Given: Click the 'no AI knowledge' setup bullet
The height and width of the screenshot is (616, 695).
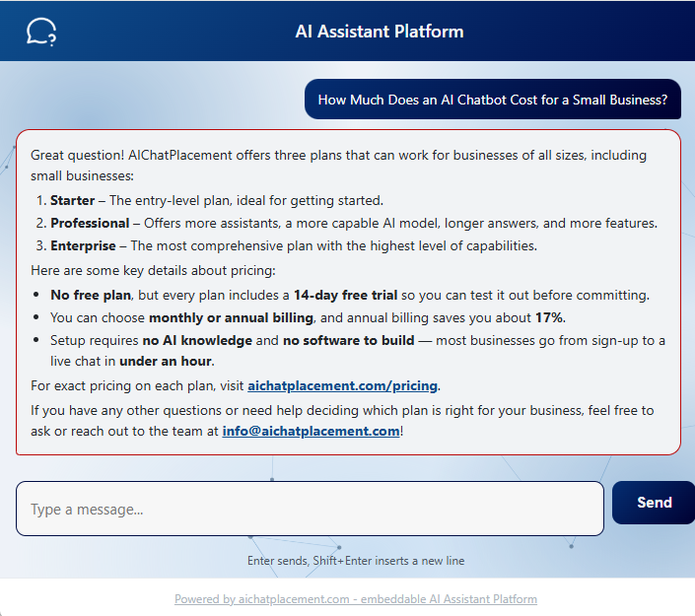Looking at the screenshot, I should 357,351.
